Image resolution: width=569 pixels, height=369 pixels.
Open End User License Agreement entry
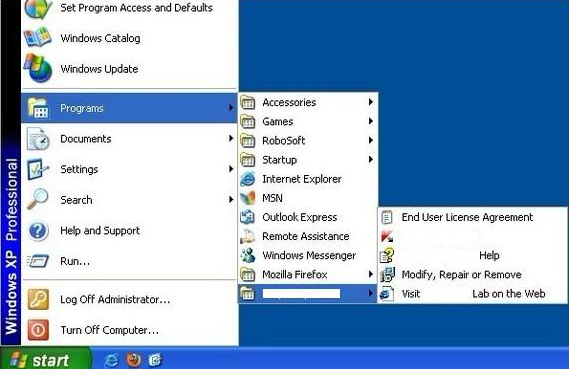pos(472,217)
